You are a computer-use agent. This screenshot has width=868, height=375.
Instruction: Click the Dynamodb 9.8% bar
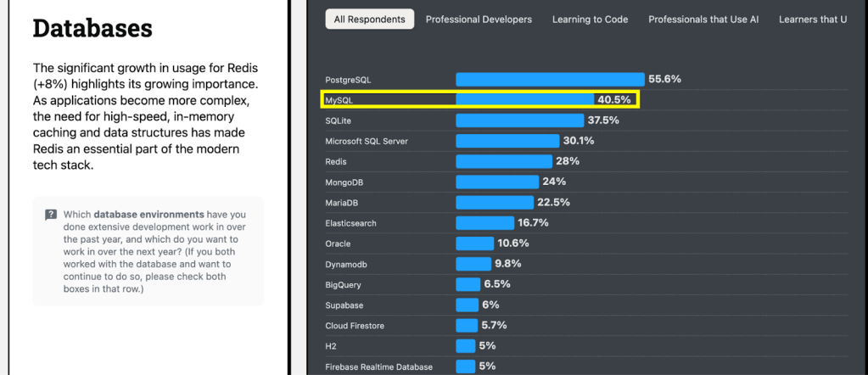(473, 264)
